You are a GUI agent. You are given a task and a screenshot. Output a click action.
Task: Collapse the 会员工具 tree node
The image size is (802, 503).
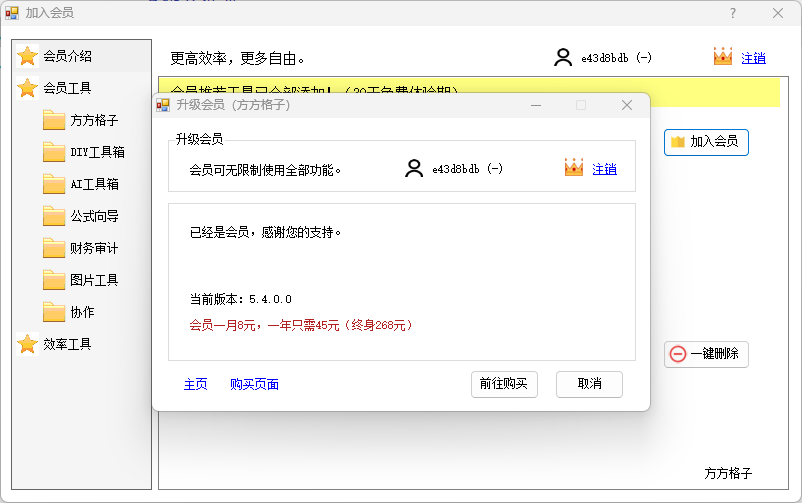67,88
